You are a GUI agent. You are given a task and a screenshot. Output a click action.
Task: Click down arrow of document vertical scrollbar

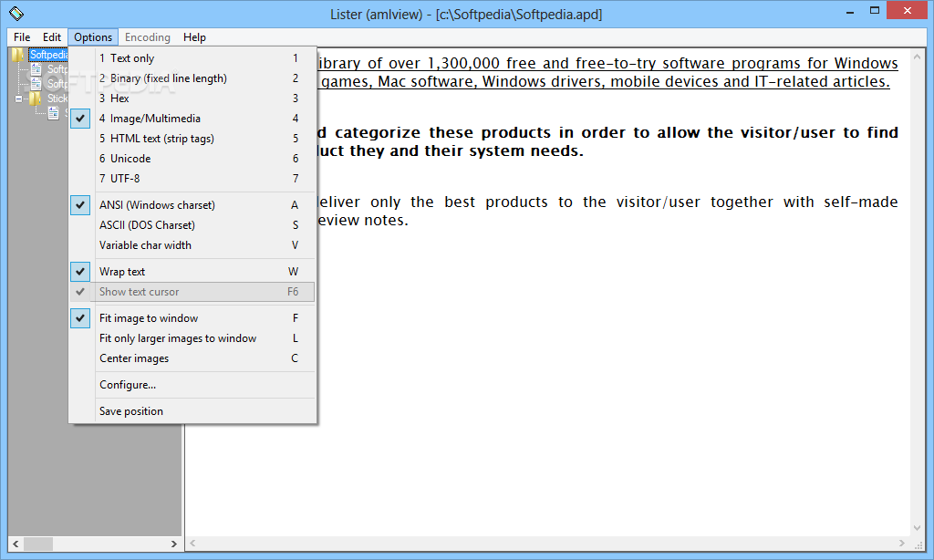(x=918, y=528)
